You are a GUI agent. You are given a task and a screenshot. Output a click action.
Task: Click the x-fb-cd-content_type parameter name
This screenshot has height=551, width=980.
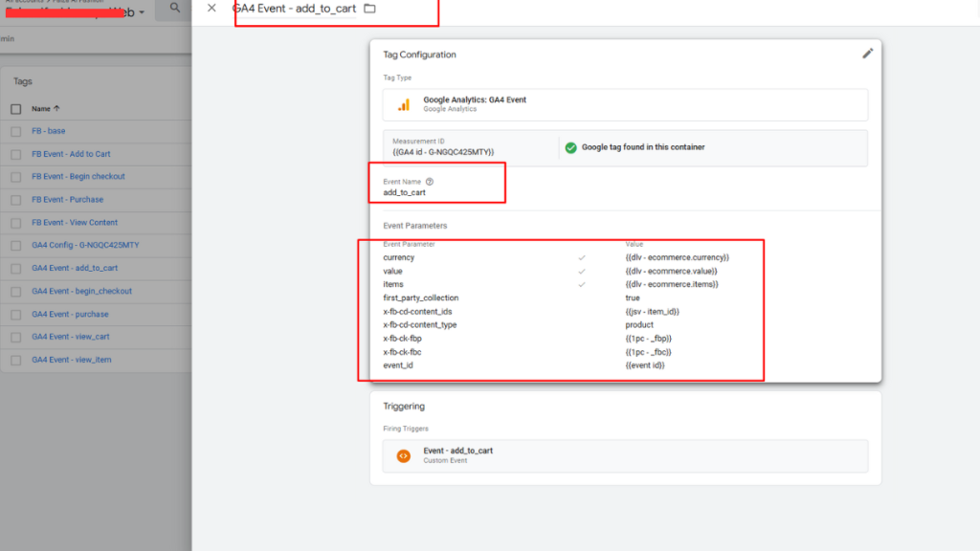tap(420, 325)
